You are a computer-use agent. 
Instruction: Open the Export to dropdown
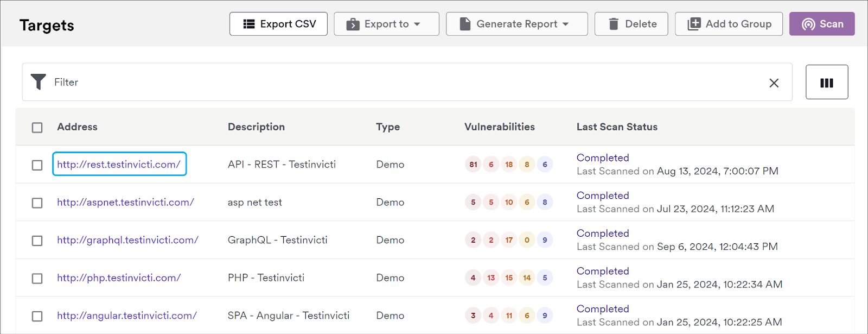tap(386, 24)
